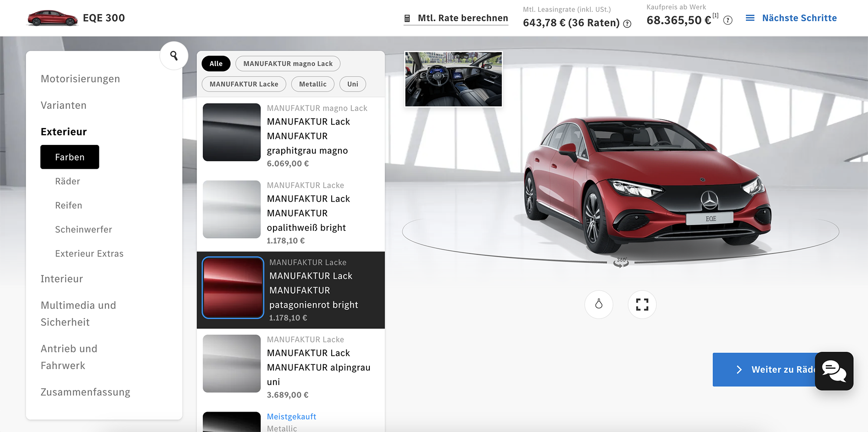Click the search magnifier icon
This screenshot has width=868, height=432.
174,56
